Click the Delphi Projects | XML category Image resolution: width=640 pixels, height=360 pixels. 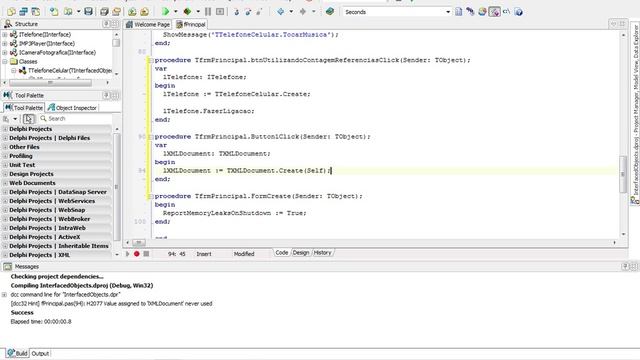(x=56, y=255)
